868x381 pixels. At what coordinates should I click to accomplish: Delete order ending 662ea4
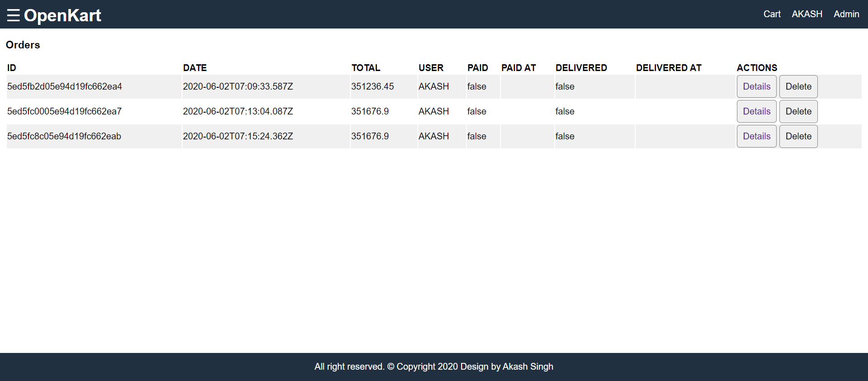click(x=798, y=86)
